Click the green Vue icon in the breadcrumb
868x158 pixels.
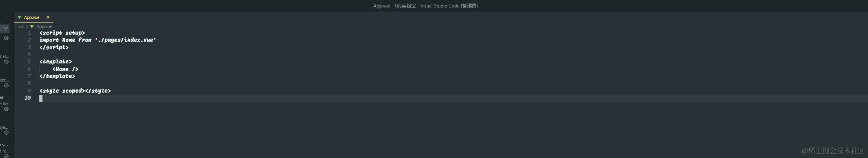[32, 26]
